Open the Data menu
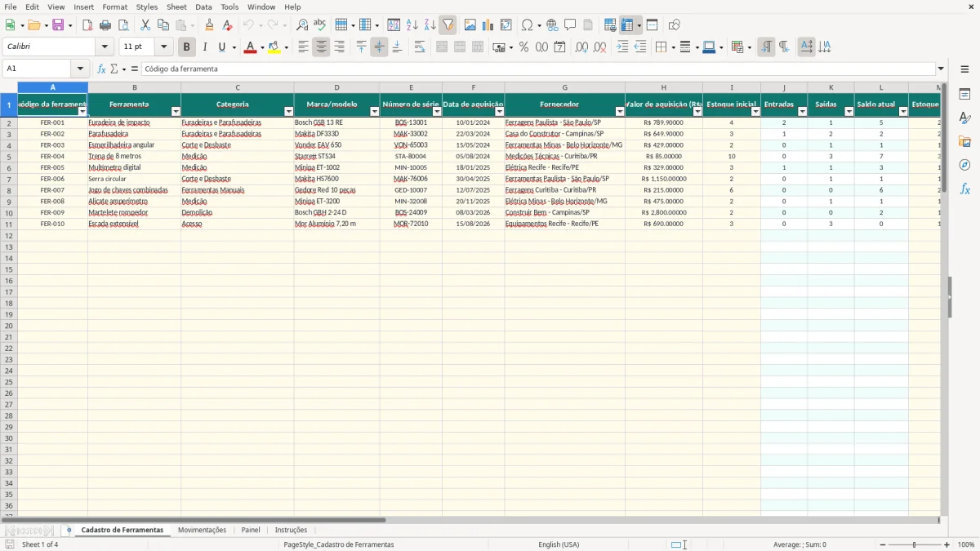The width and height of the screenshot is (980, 551). [203, 7]
